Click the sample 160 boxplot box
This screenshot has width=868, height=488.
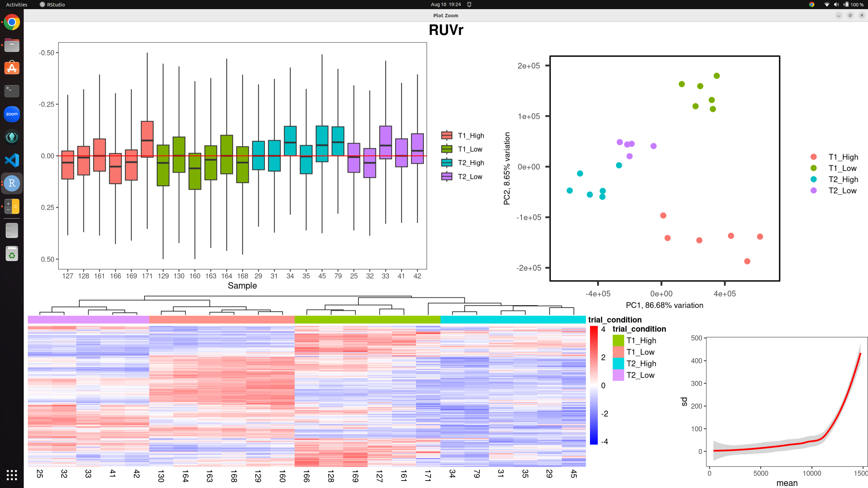click(x=195, y=171)
